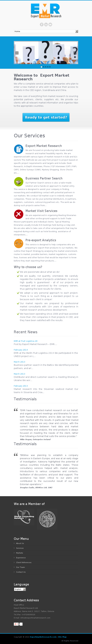Click the EMR logo at top
Image resolution: width=92 pixels, height=644 pixels.
(x=46, y=11)
